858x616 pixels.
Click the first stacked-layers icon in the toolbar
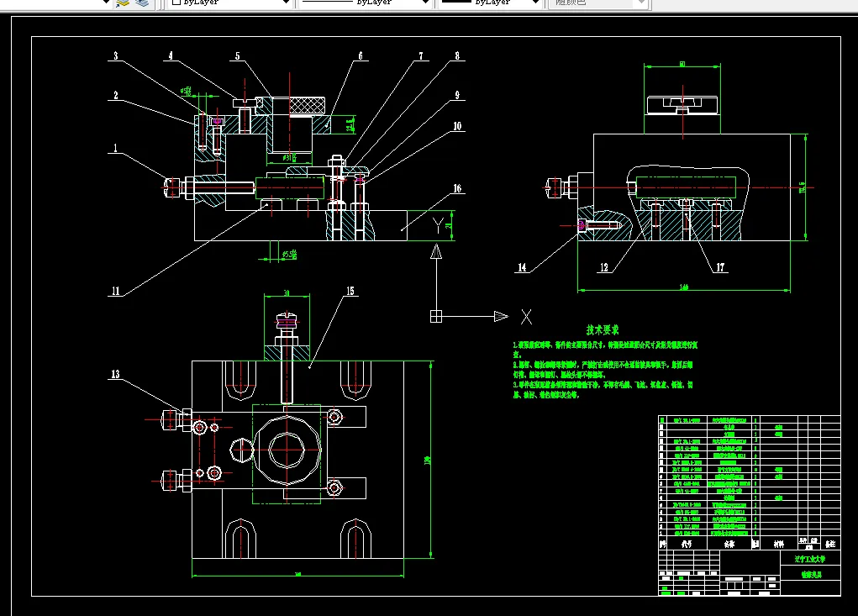point(124,3)
